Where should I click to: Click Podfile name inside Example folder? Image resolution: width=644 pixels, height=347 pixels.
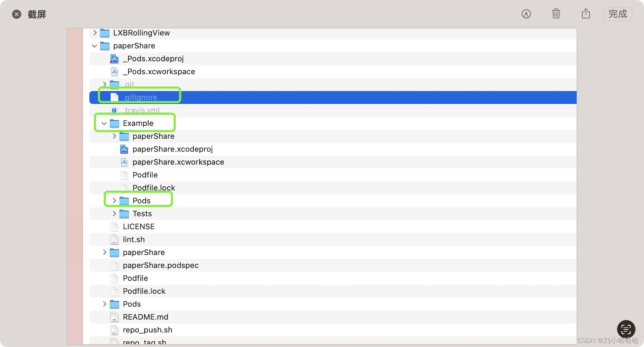pyautogui.click(x=145, y=175)
